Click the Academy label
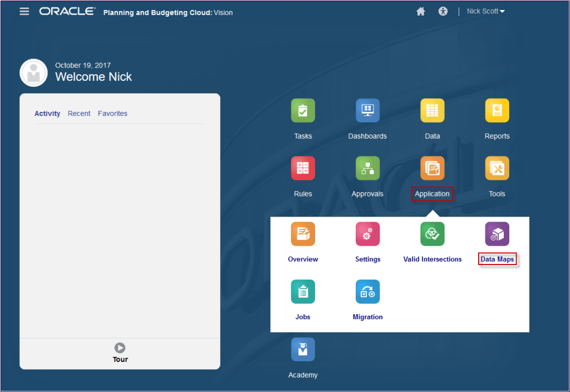 click(303, 375)
